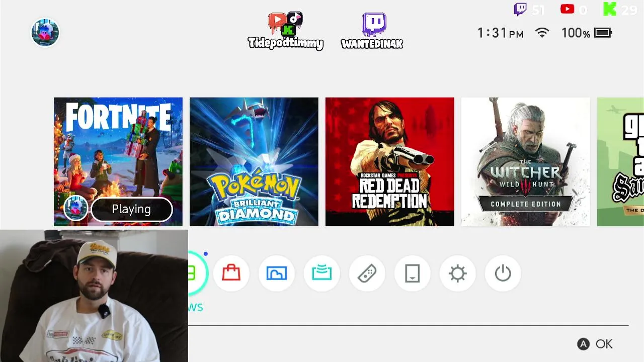The image size is (644, 362).
Task: Open the GameShare/teal box icon
Action: (322, 273)
